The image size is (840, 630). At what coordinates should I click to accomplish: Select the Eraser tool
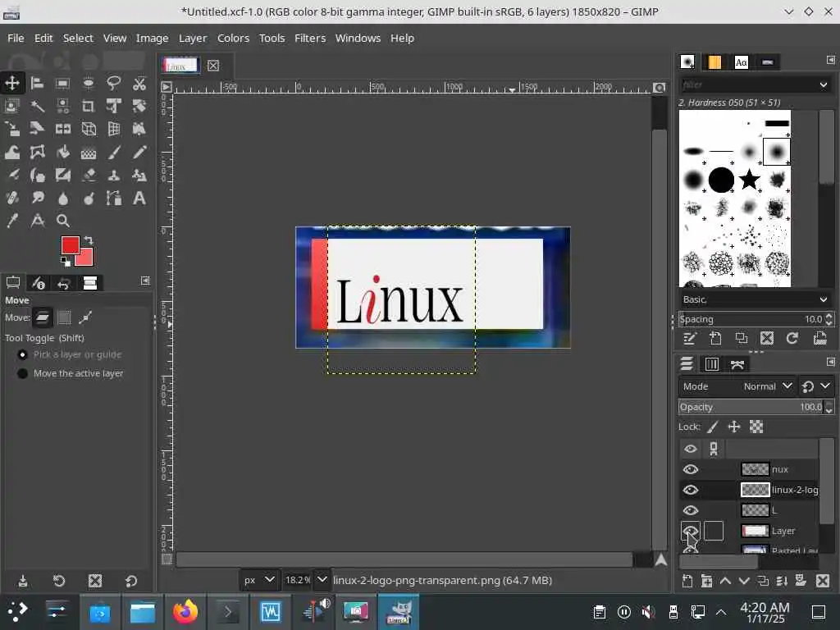pyautogui.click(x=89, y=176)
